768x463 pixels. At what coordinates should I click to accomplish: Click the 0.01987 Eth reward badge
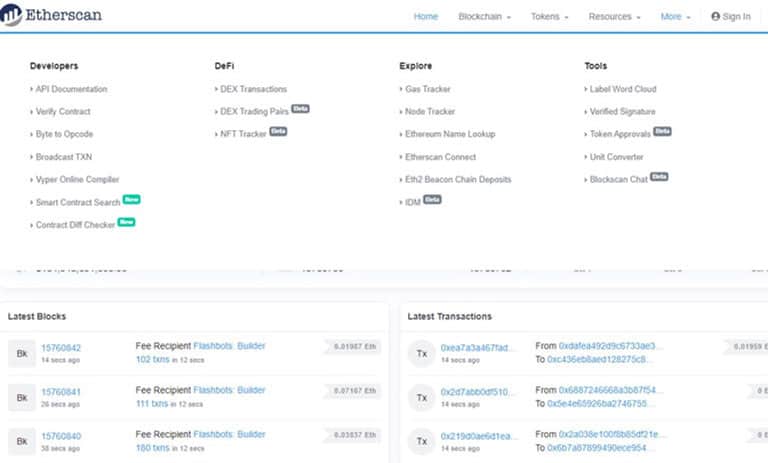(x=354, y=347)
